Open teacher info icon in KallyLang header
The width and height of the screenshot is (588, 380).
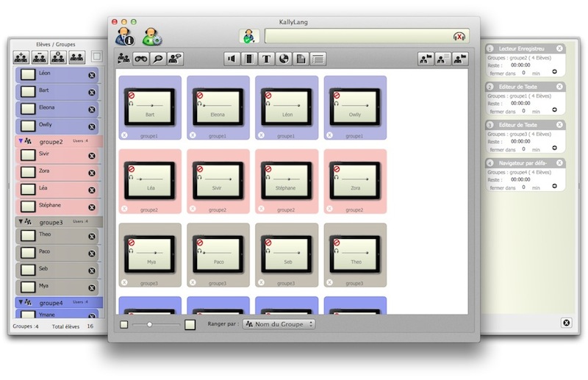click(125, 37)
